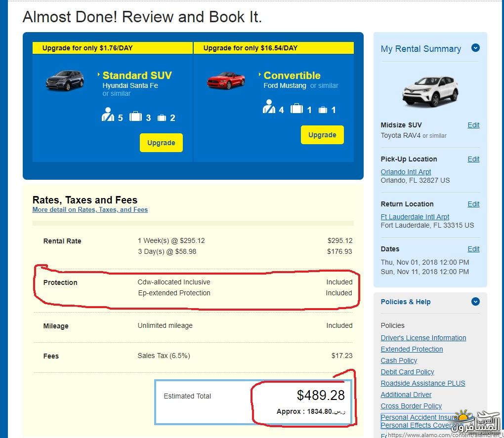Screen dimensions: 504x438
Task: Click the Convertible large suitcase icon
Action: (x=296, y=108)
